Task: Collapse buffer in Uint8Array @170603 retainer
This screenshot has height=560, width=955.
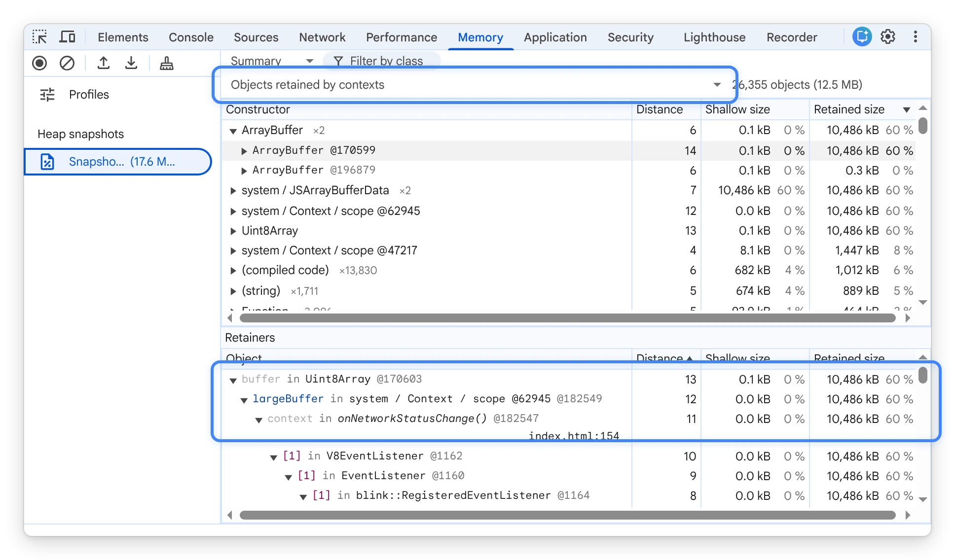Action: 233,380
